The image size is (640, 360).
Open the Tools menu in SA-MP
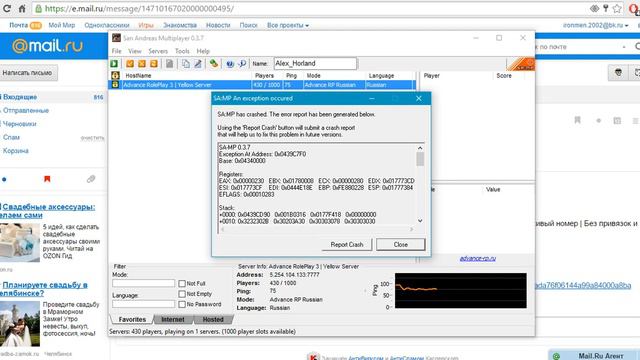(x=182, y=51)
